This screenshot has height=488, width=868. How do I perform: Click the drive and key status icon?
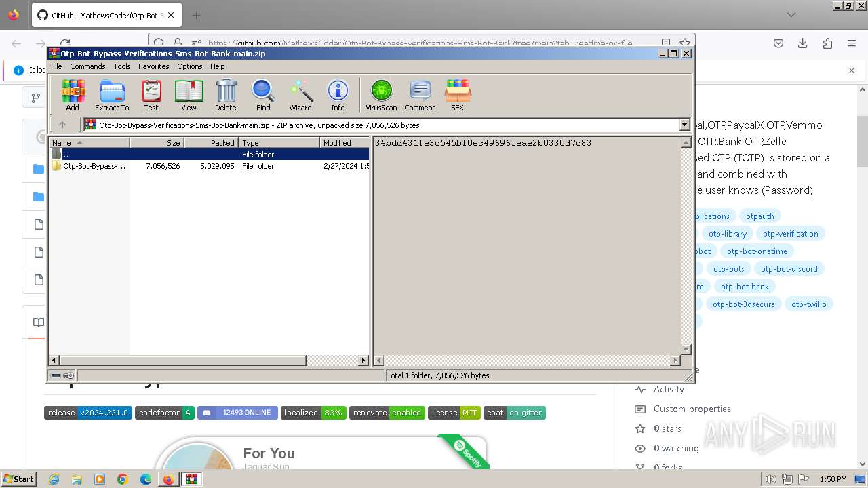point(62,375)
